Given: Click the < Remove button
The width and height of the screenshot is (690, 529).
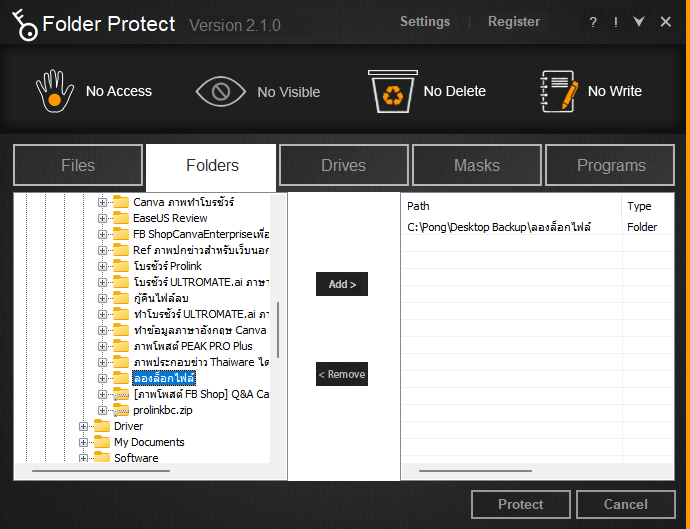Looking at the screenshot, I should click(342, 374).
